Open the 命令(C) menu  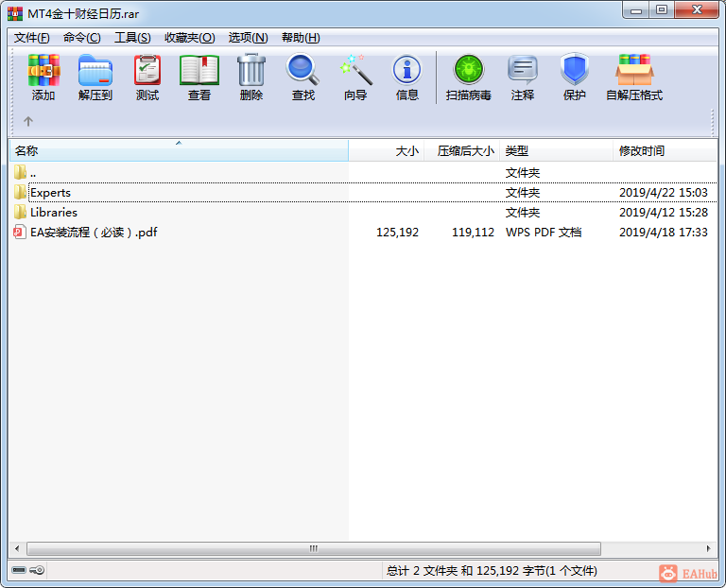(82, 38)
